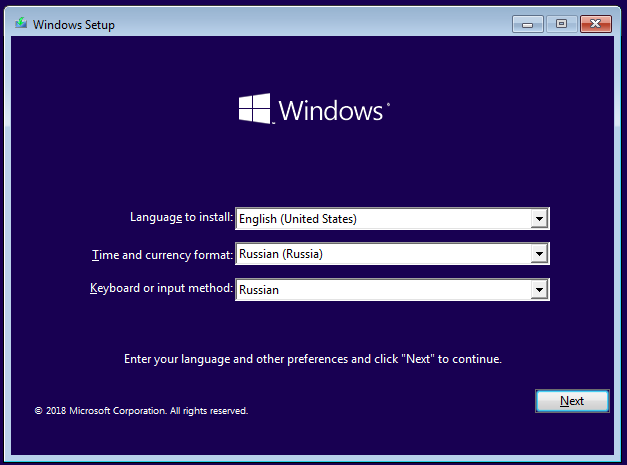Select the English (United States) language field
Image resolution: width=627 pixels, height=465 pixels.
point(392,219)
